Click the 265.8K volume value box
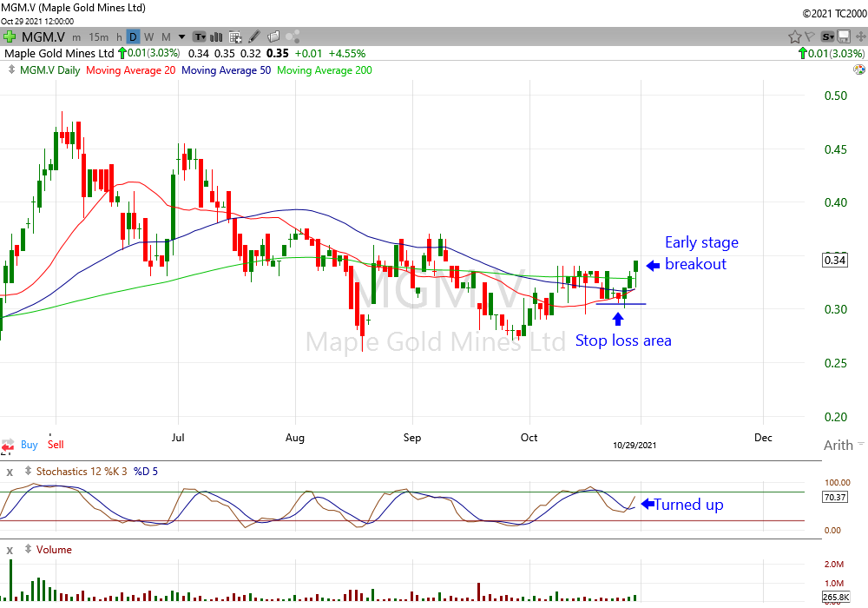Viewport: 868px width, 608px height. 836,597
